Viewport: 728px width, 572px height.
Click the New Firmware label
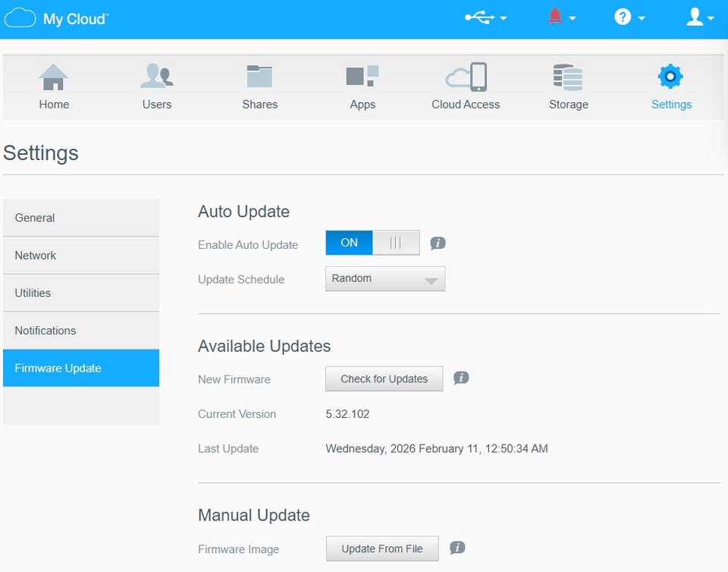[x=234, y=380]
